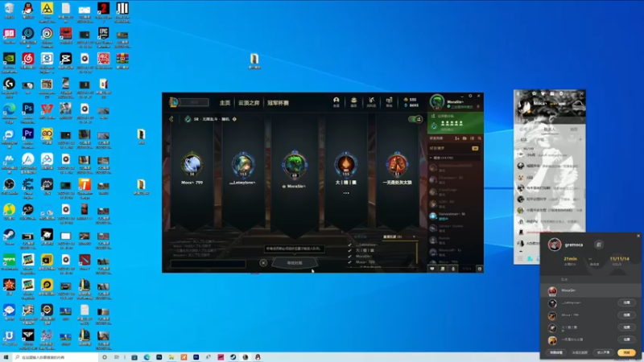Select MocaSin row in voice popup

click(591, 290)
